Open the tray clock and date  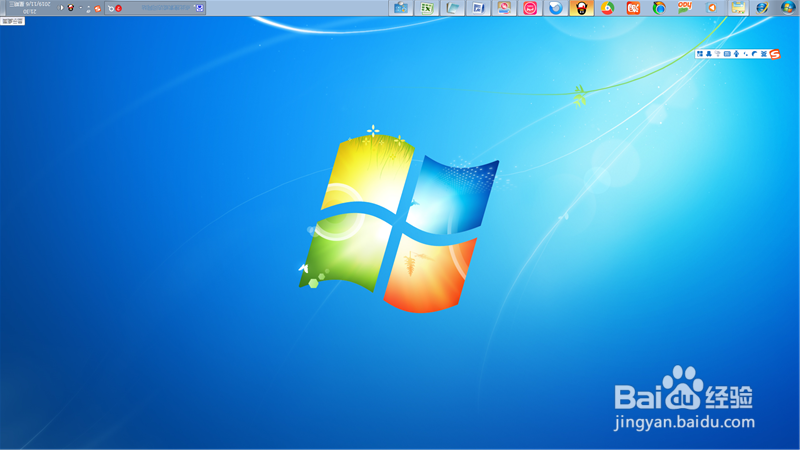pos(30,8)
